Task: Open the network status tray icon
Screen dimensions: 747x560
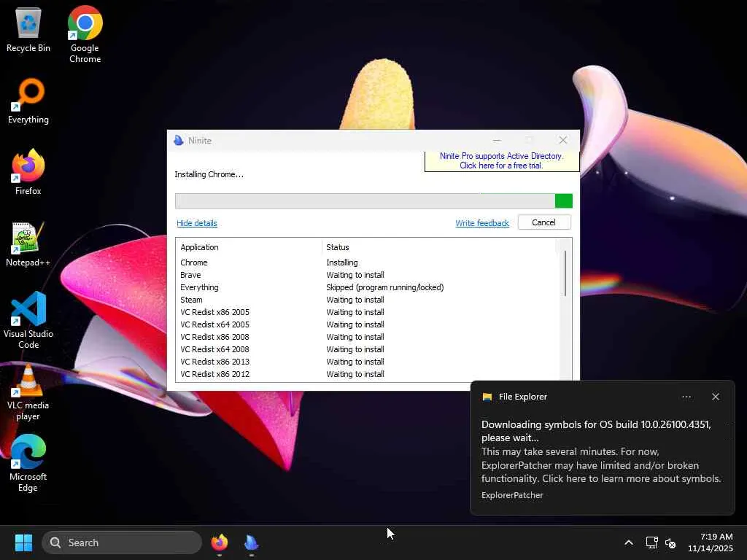Action: coord(651,542)
